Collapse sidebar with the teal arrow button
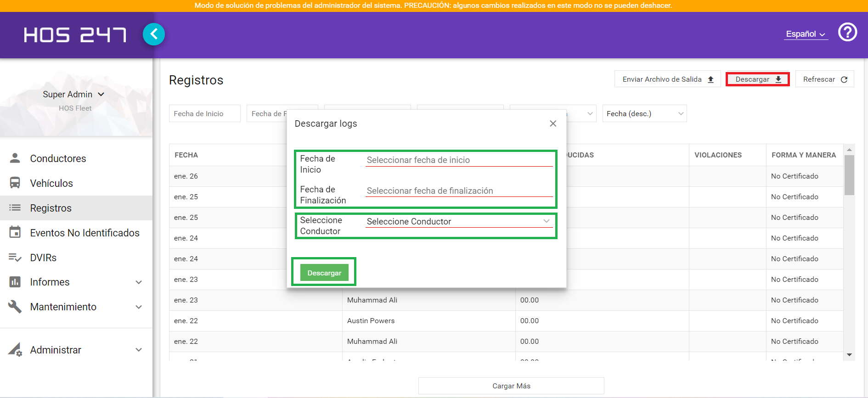Image resolution: width=868 pixels, height=398 pixels. (x=154, y=34)
